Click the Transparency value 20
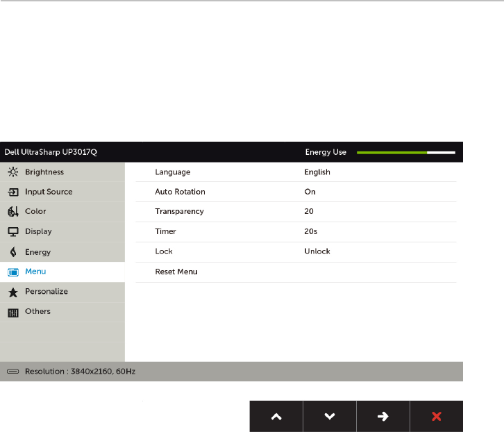This screenshot has height=432, width=504. click(x=309, y=211)
